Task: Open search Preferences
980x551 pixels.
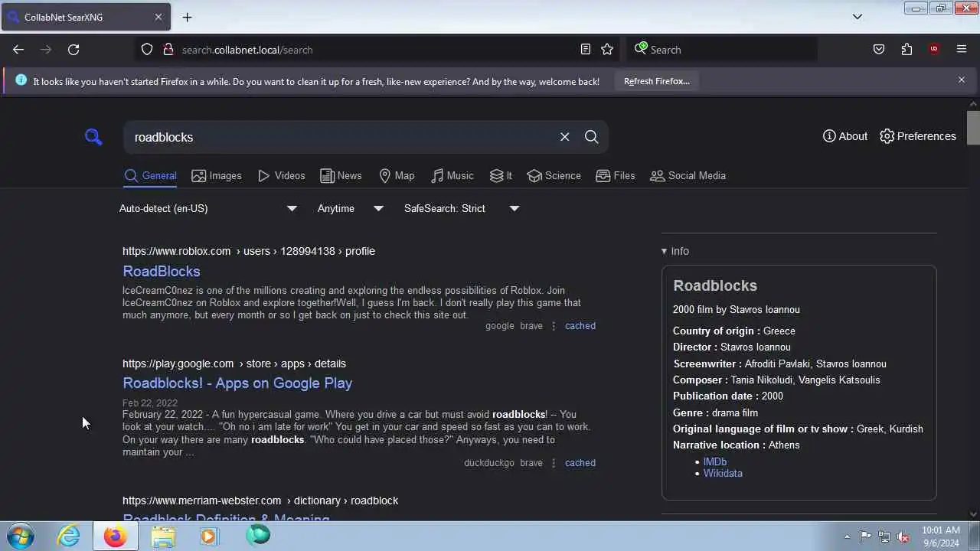Action: click(x=918, y=136)
